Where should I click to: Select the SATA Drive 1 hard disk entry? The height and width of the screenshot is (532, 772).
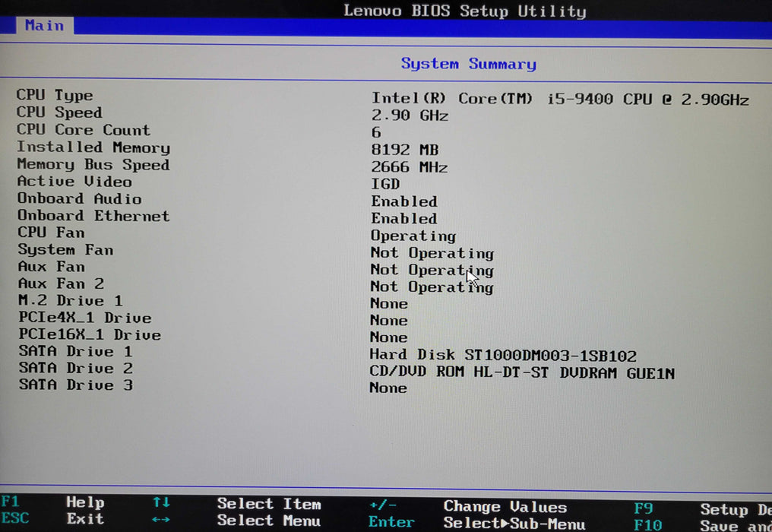[502, 355]
